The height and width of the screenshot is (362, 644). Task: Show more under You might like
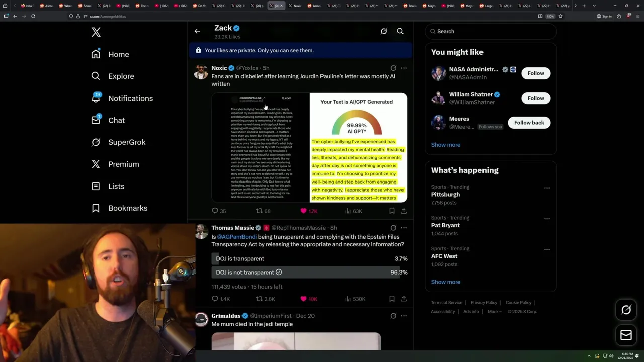click(445, 145)
